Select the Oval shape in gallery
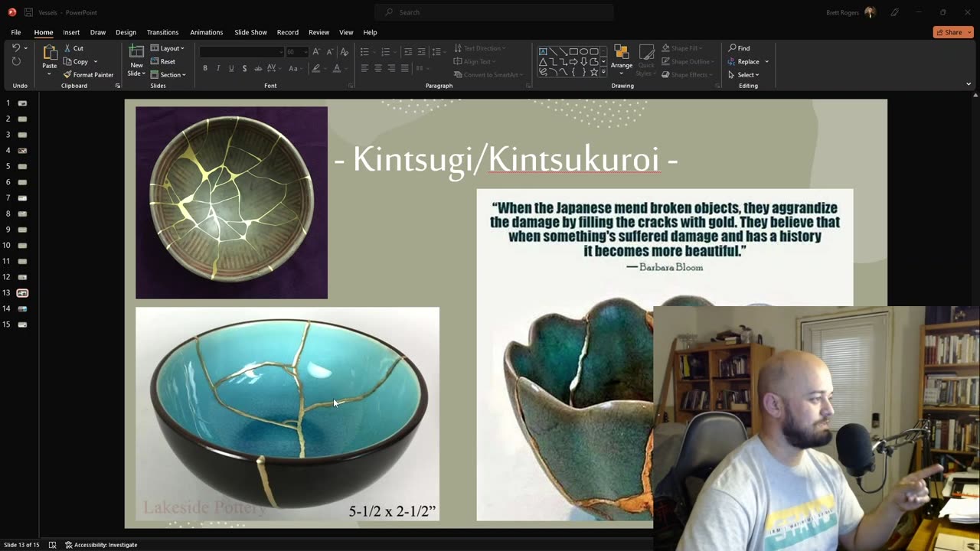This screenshot has height=551, width=980. (583, 51)
